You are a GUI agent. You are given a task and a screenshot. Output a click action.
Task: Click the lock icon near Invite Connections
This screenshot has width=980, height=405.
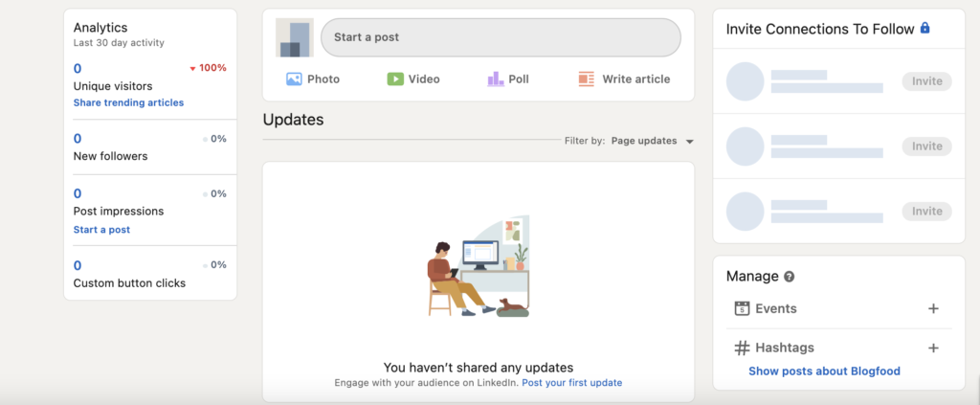(x=924, y=29)
